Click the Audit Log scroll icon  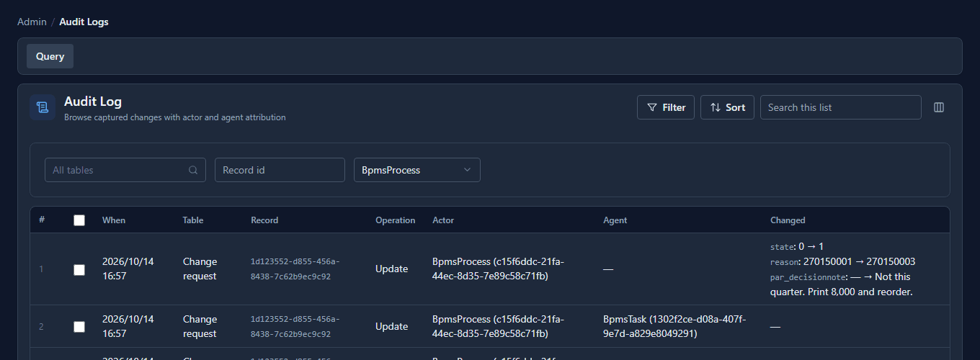point(43,107)
